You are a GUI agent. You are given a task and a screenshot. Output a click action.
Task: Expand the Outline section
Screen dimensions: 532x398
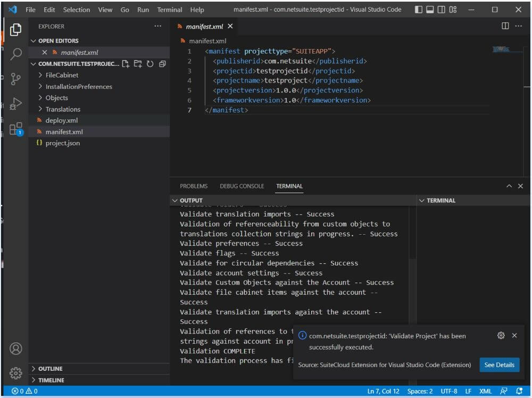click(99, 369)
